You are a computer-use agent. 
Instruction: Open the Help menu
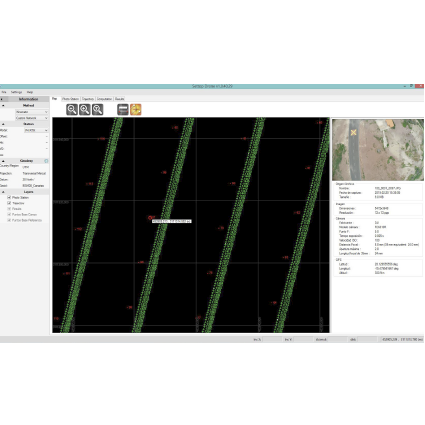click(x=30, y=92)
